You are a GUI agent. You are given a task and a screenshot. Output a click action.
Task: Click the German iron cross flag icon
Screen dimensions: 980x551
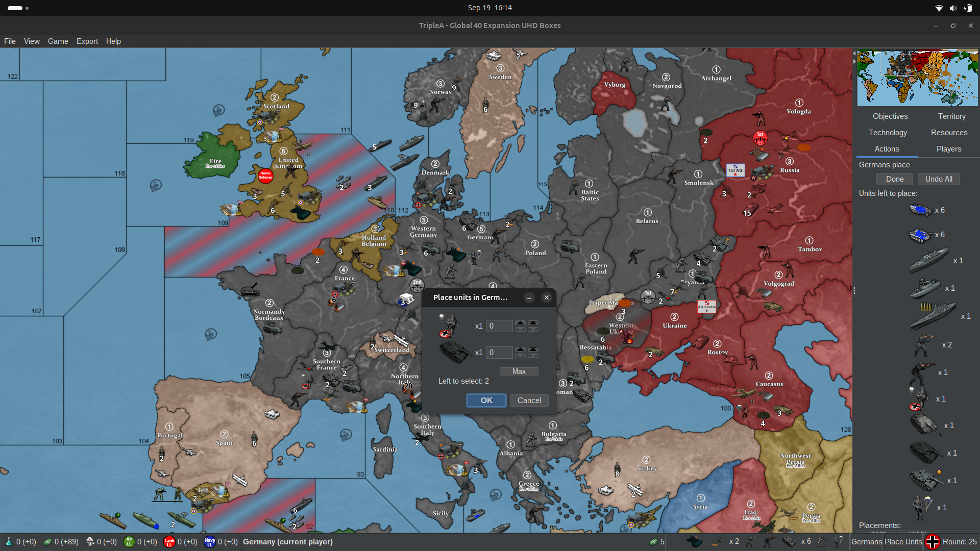933,542
